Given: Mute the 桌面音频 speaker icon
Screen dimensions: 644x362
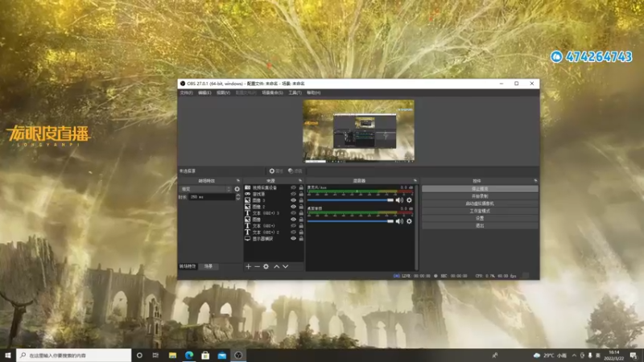Looking at the screenshot, I should click(x=399, y=221).
